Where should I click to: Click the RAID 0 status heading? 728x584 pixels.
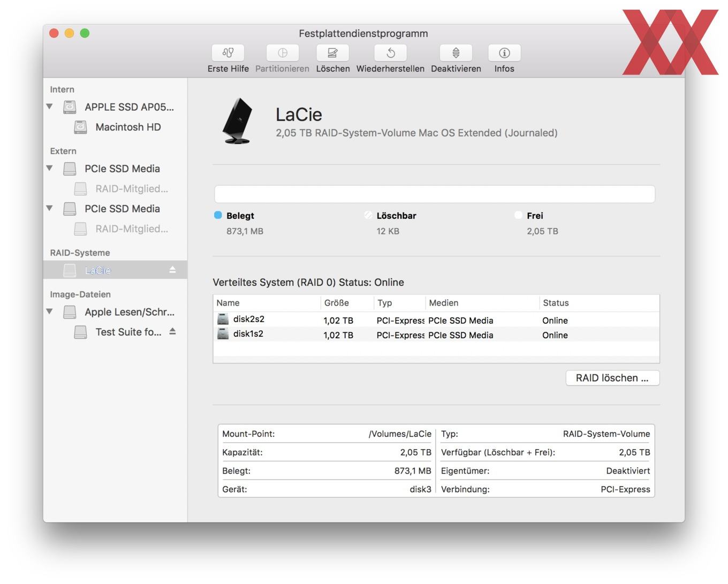pyautogui.click(x=308, y=282)
